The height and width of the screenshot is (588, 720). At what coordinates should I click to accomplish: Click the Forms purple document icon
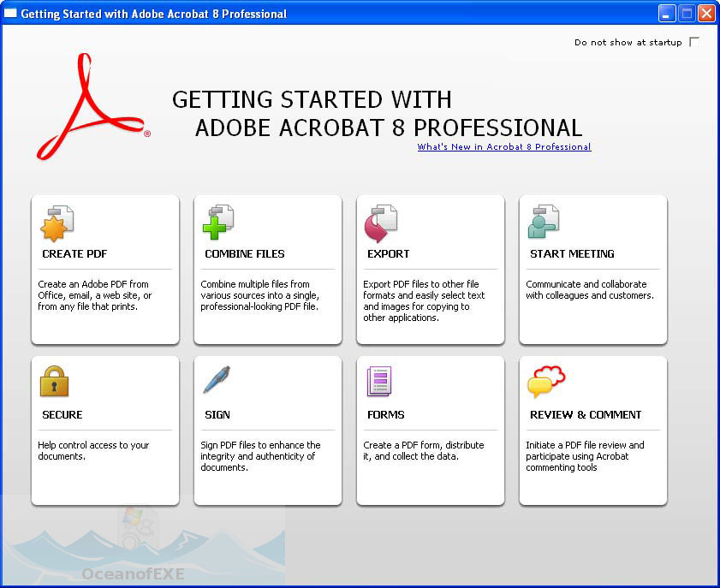point(379,381)
